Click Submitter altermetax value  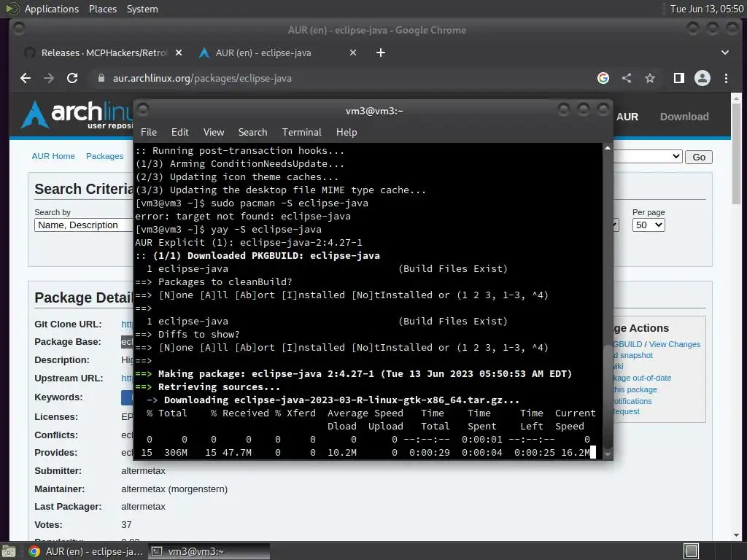click(x=143, y=471)
